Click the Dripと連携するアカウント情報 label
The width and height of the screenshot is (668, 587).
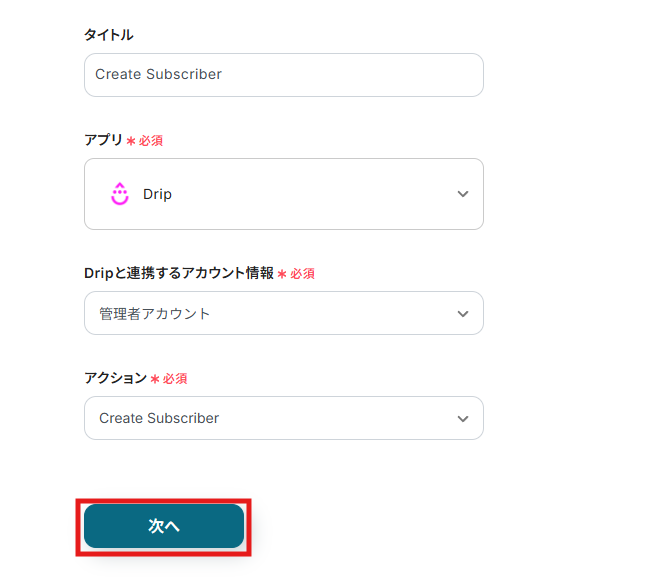pyautogui.click(x=178, y=273)
